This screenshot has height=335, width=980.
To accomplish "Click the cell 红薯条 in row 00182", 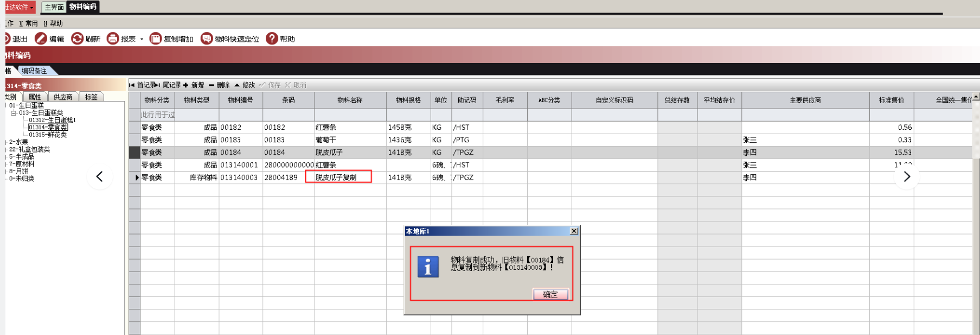I will point(350,128).
